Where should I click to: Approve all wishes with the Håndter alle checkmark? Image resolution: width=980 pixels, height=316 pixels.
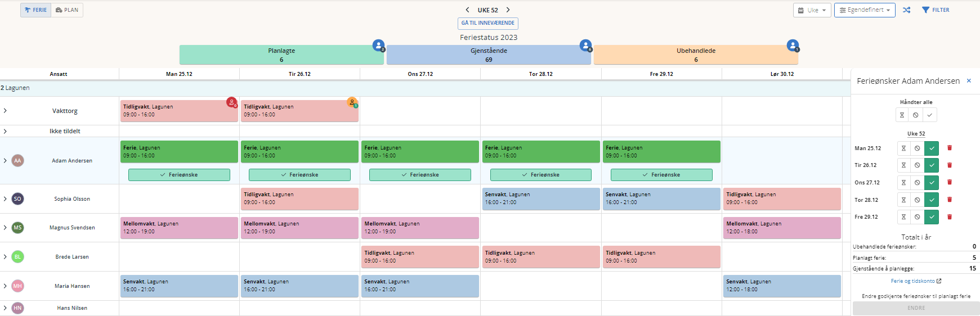pos(929,115)
